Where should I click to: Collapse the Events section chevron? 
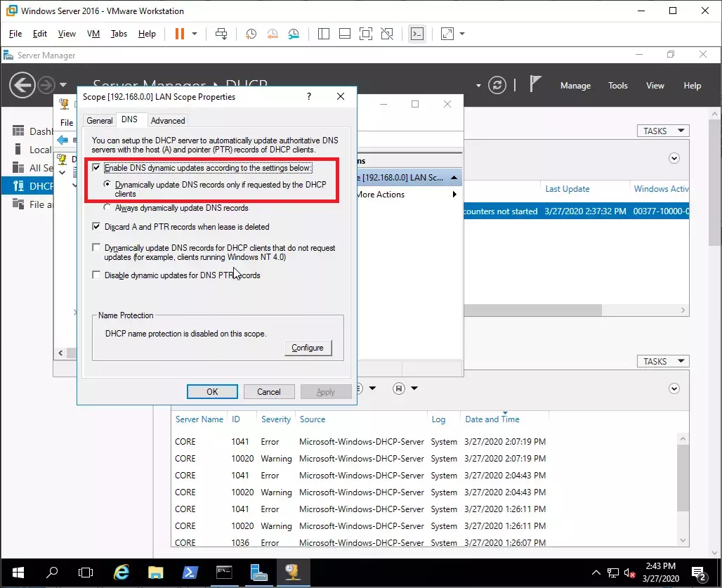[x=674, y=388]
